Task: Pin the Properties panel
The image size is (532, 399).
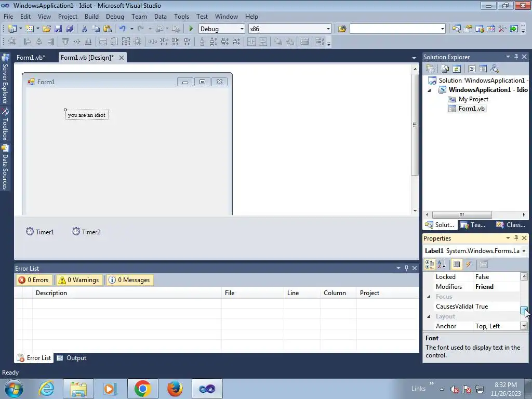Action: (x=516, y=238)
